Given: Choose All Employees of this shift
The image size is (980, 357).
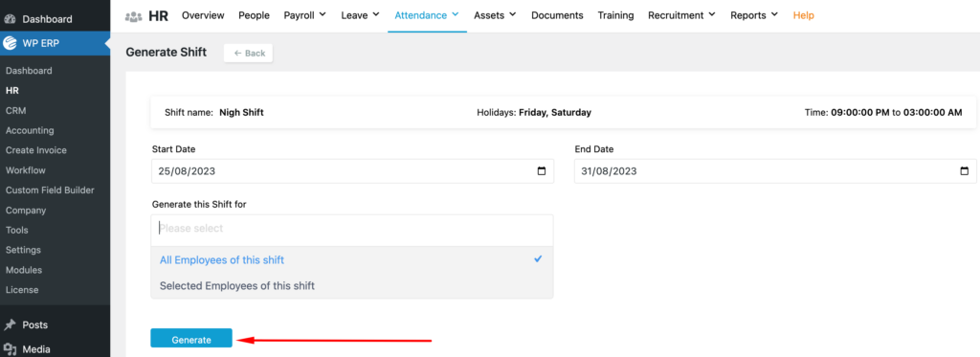Looking at the screenshot, I should [352, 260].
